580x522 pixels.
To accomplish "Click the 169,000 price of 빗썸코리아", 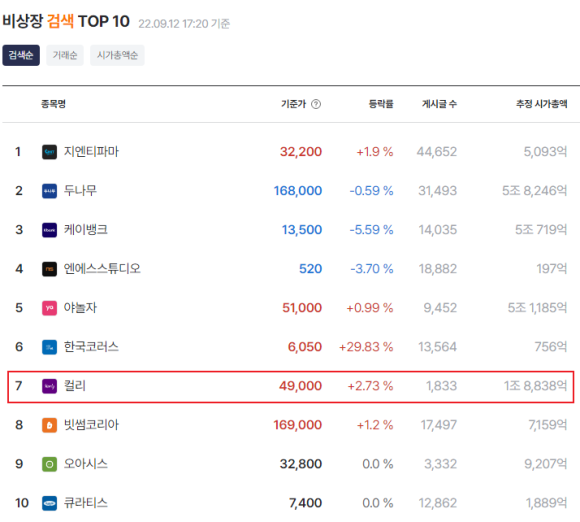I will click(298, 425).
